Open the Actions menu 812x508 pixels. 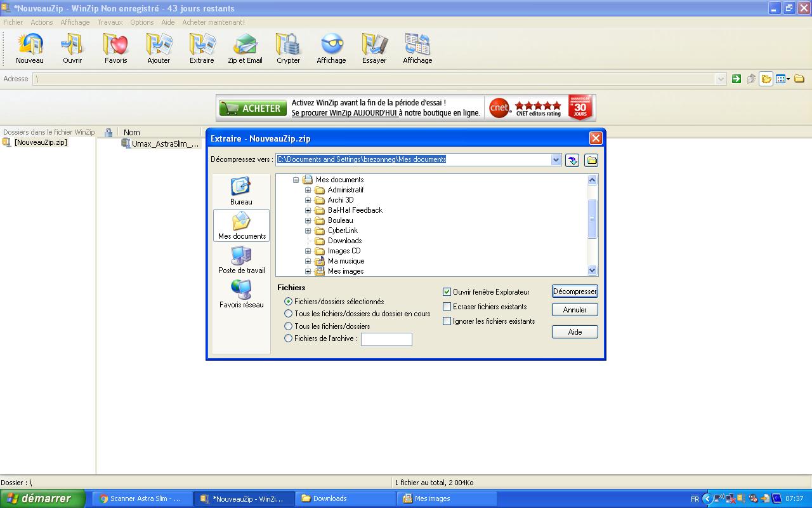point(42,22)
